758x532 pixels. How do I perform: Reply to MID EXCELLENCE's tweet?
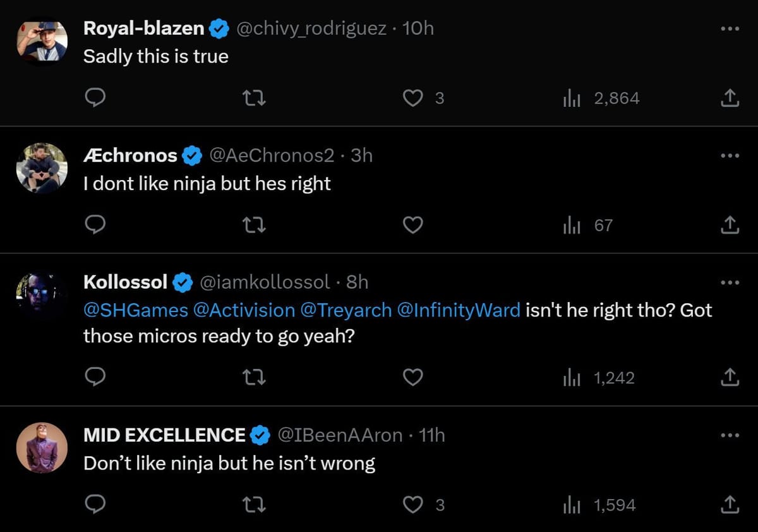(95, 505)
